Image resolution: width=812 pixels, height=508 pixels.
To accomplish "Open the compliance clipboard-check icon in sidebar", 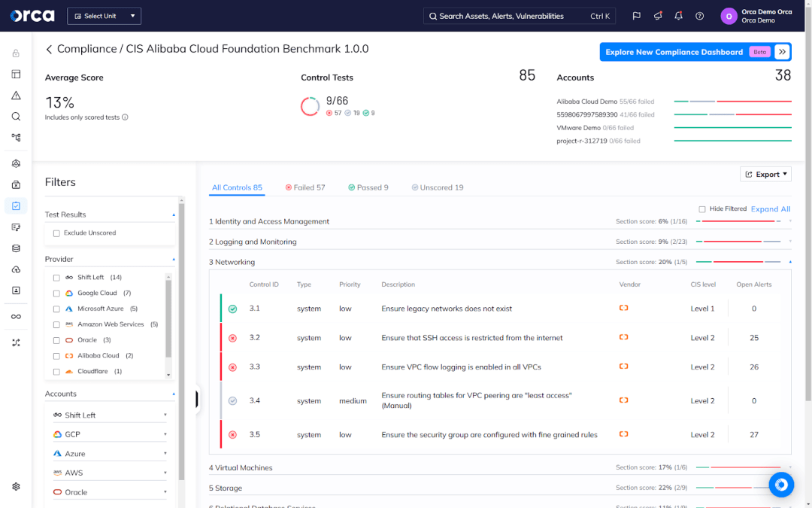I will pos(16,205).
